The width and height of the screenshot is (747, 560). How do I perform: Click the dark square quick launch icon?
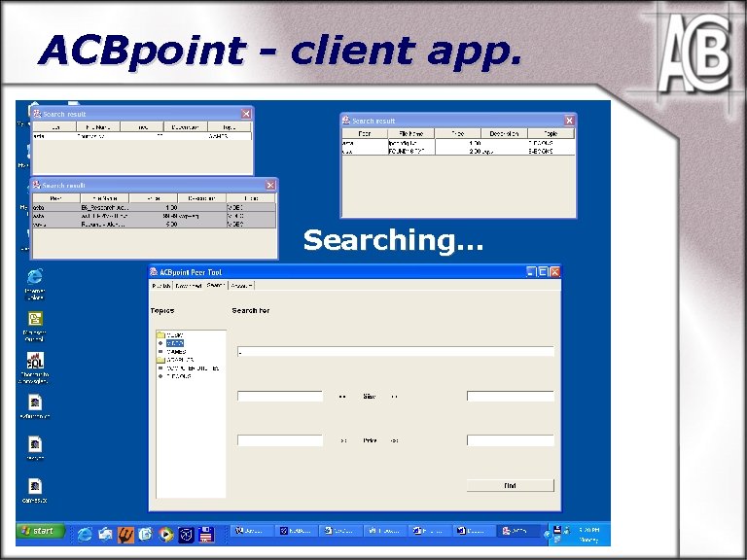[186, 535]
